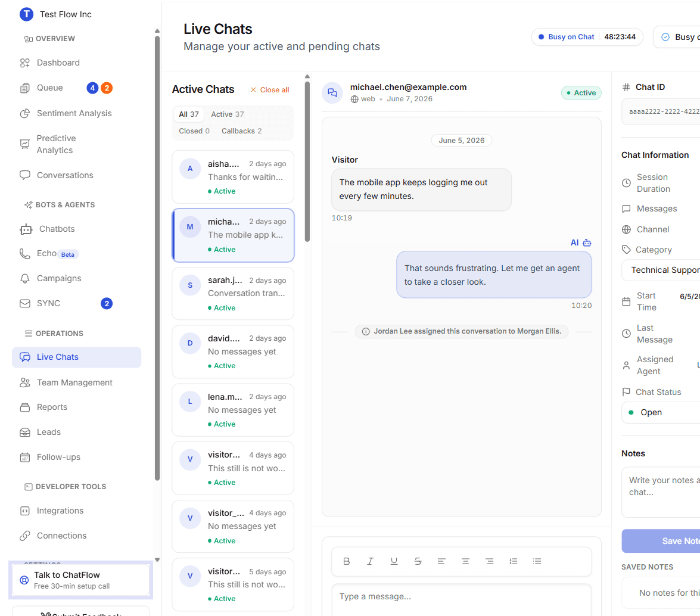Align text left in editor
Image resolution: width=700 pixels, height=616 pixels.
(x=441, y=561)
